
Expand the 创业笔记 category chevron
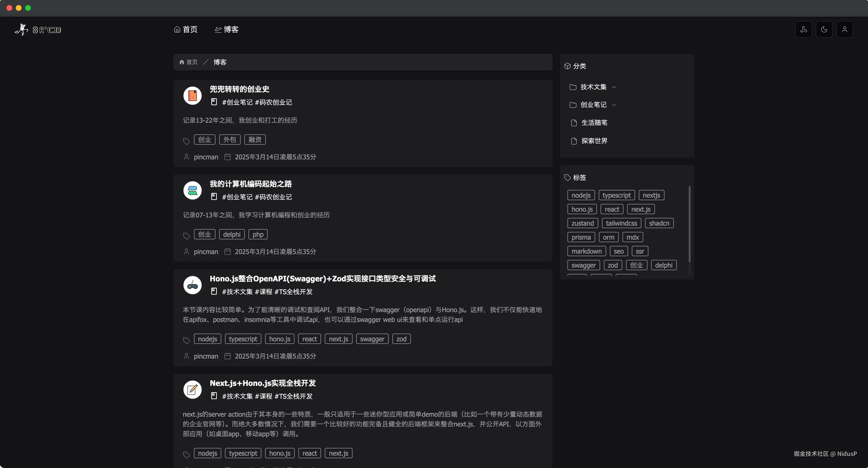[614, 105]
